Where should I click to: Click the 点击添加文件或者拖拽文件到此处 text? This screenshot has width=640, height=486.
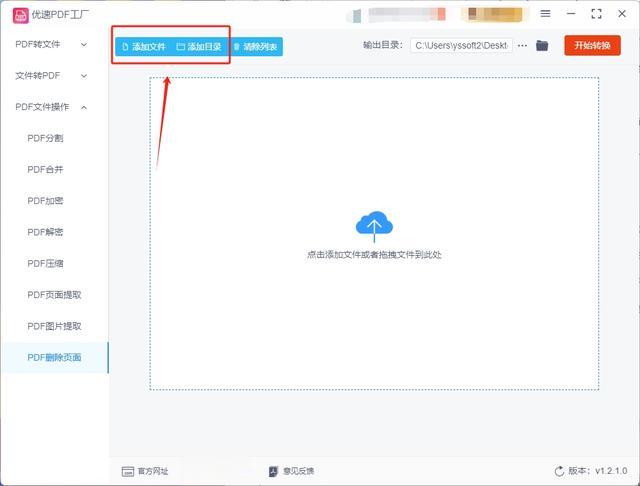pyautogui.click(x=374, y=255)
